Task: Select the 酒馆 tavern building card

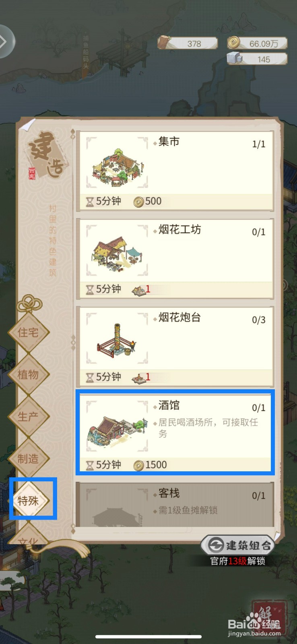Action: 175,432
